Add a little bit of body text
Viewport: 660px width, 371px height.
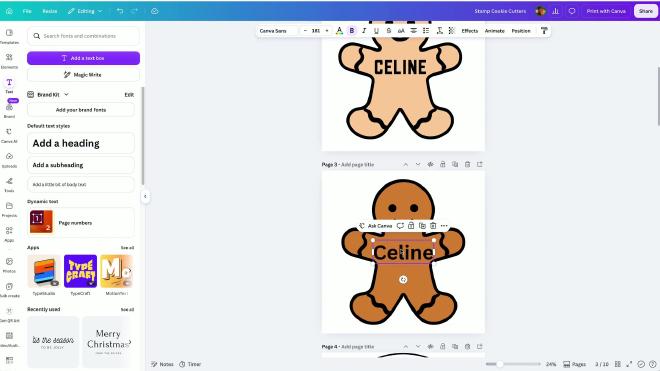pos(81,184)
